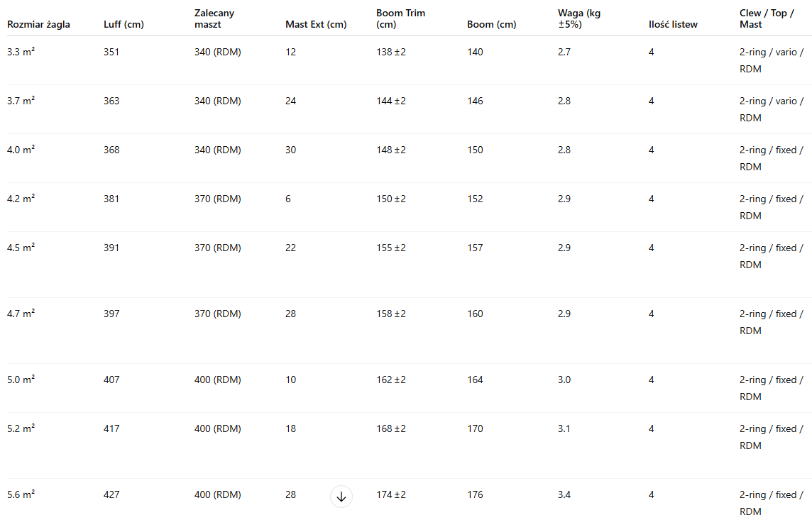Click the scroll down arrow button

341,497
